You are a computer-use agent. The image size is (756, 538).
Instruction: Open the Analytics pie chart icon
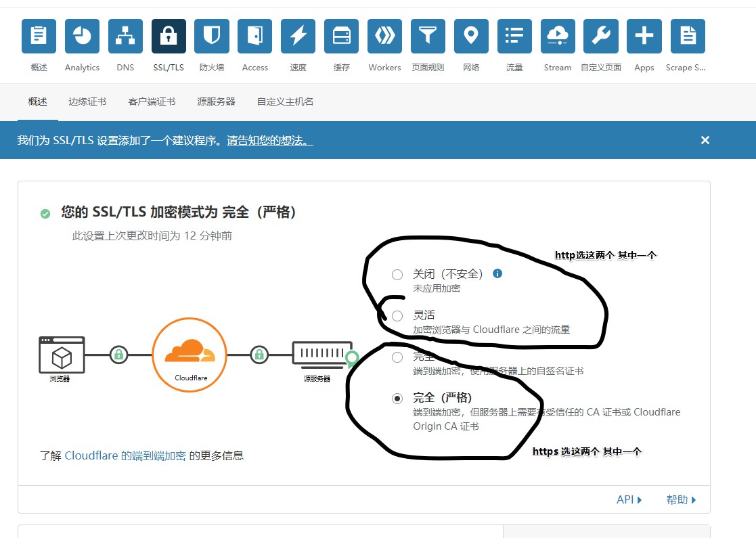pos(82,36)
